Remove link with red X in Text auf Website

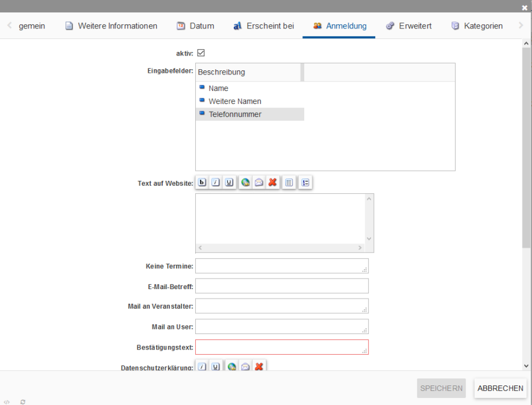tap(272, 183)
